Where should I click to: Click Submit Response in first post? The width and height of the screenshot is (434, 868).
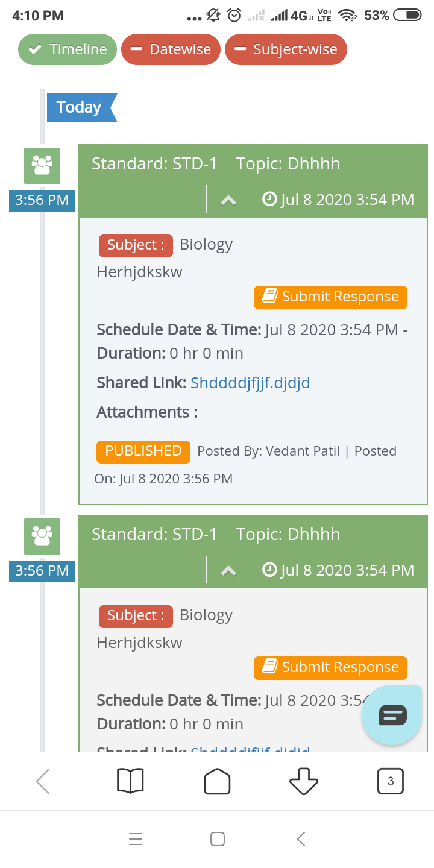pos(330,297)
